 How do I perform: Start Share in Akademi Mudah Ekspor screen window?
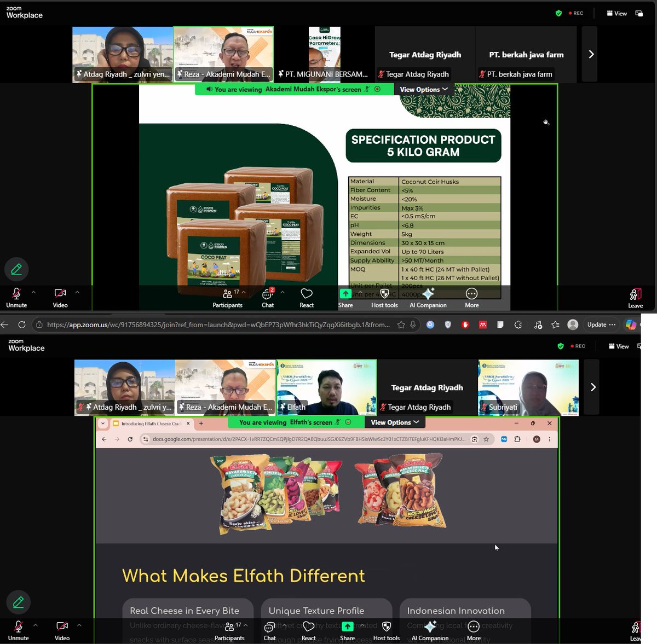click(345, 298)
